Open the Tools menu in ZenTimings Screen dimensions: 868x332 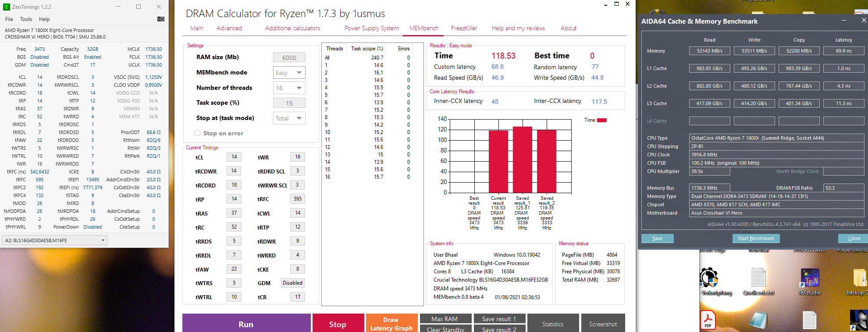[26, 19]
